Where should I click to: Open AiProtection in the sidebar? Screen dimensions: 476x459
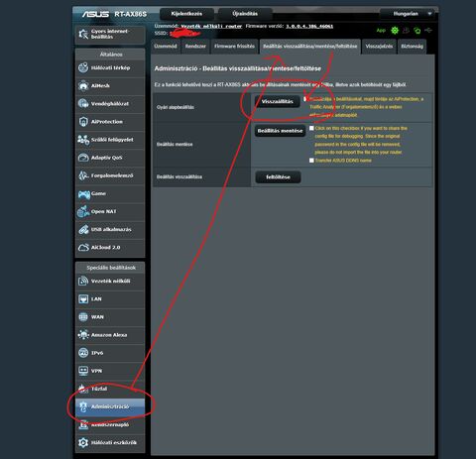point(110,122)
